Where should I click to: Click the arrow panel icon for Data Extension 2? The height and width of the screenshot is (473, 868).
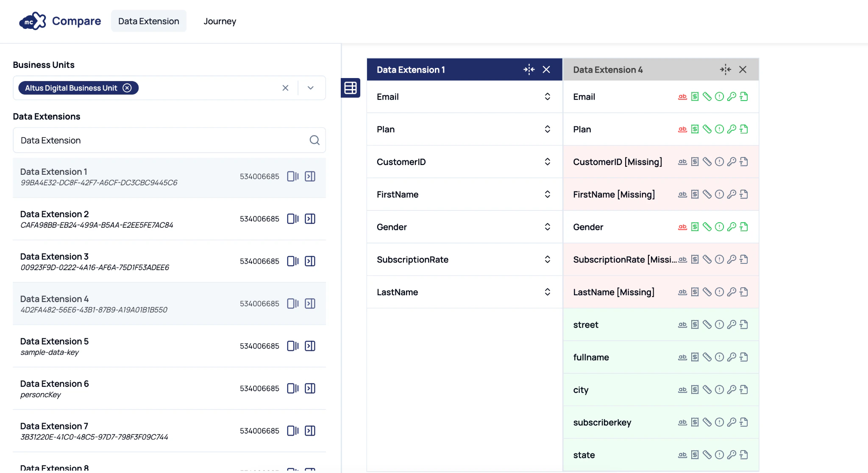310,218
